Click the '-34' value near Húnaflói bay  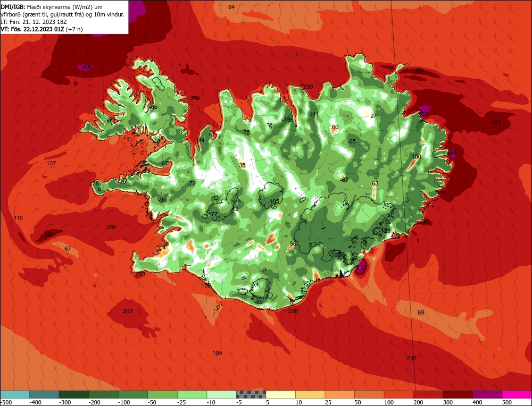click(x=201, y=140)
